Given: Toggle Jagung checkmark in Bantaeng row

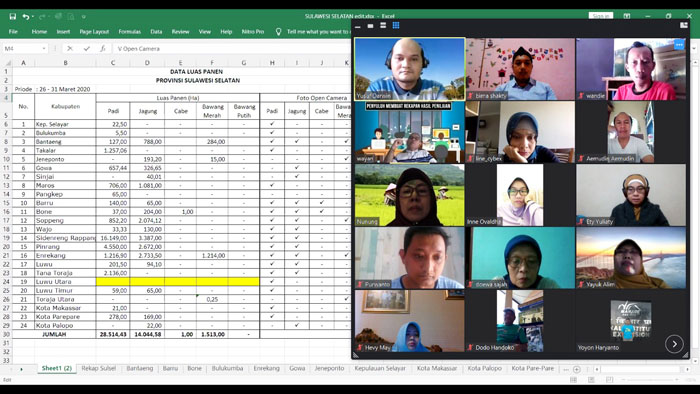Looking at the screenshot, I should click(x=297, y=141).
